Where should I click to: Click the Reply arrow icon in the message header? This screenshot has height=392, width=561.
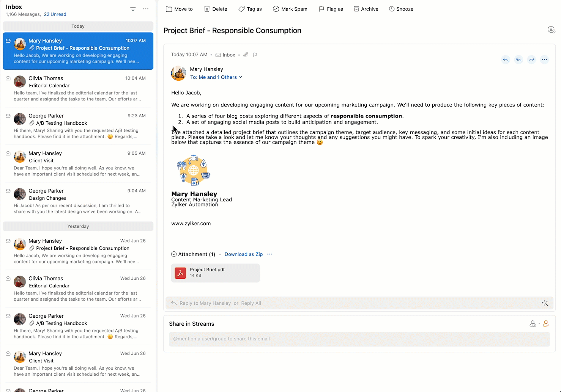click(x=506, y=60)
